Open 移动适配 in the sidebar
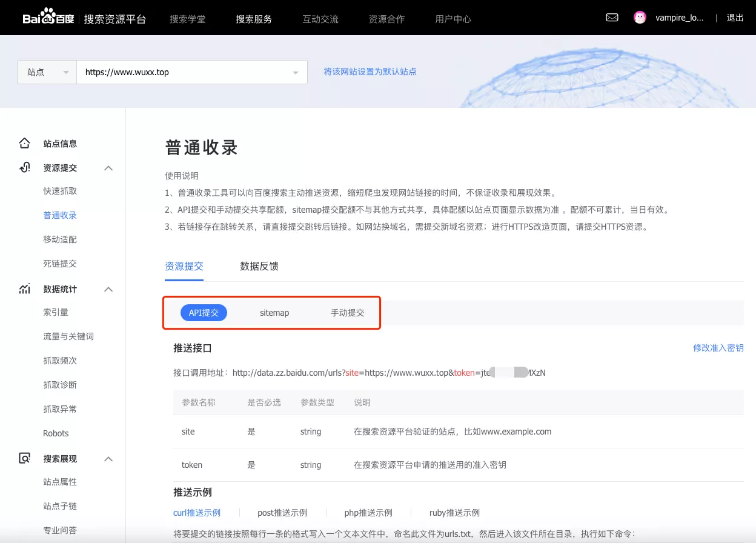 coord(60,239)
